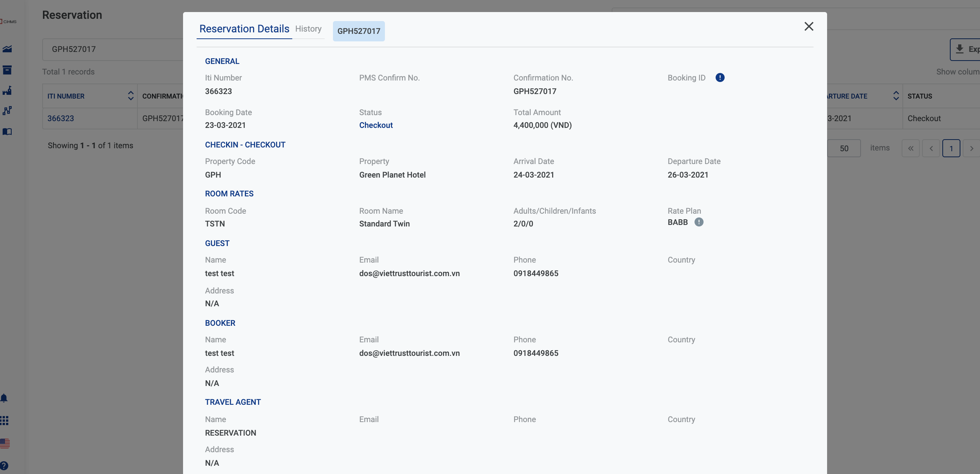Viewport: 980px width, 474px height.
Task: Select the Reservation Details tab
Action: click(244, 29)
